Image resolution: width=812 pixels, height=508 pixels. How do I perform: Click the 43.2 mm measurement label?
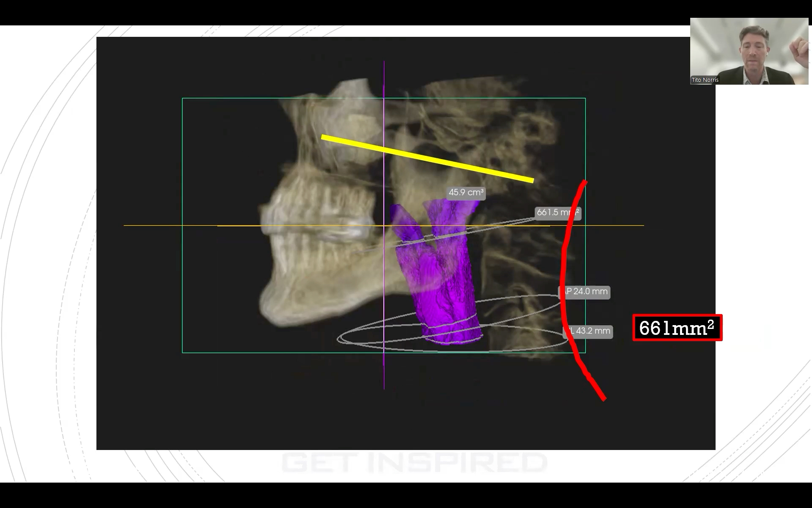592,331
